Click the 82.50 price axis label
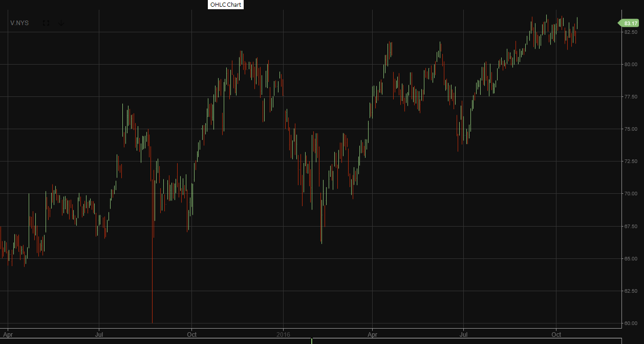Image resolution: width=644 pixels, height=344 pixels. 630,32
